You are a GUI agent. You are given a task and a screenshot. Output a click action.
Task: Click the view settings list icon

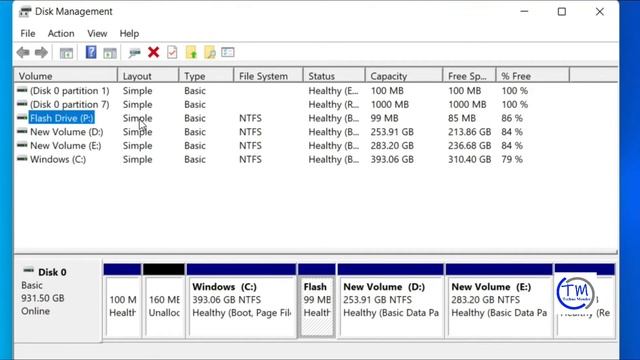click(228, 52)
